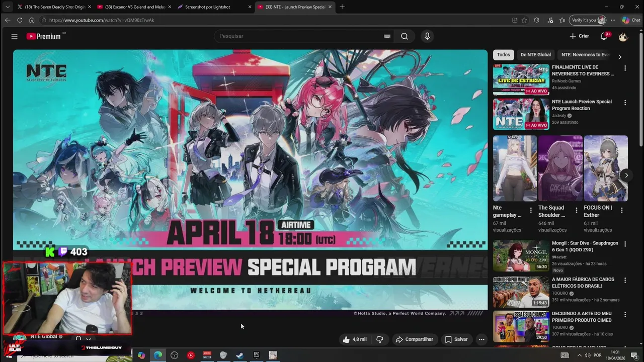Open a new browser tab
644x362 pixels.
coord(342,7)
